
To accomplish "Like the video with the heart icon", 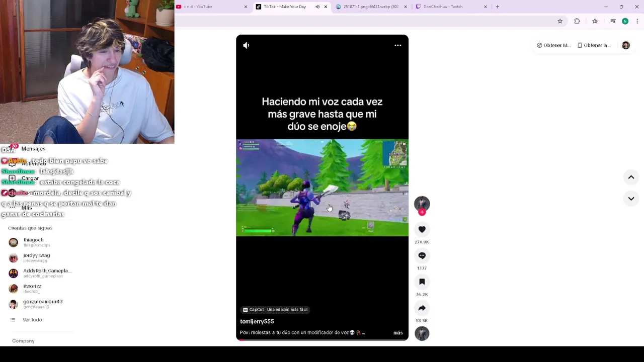I will pyautogui.click(x=422, y=229).
